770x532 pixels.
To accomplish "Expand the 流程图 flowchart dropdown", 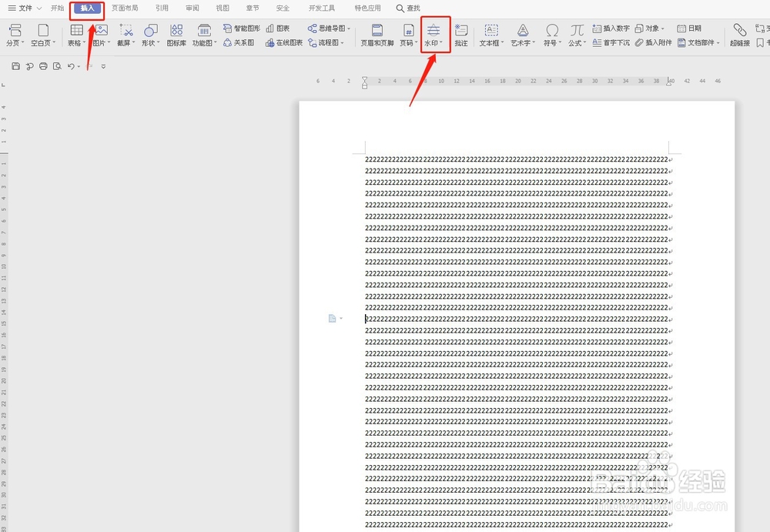I will click(343, 43).
